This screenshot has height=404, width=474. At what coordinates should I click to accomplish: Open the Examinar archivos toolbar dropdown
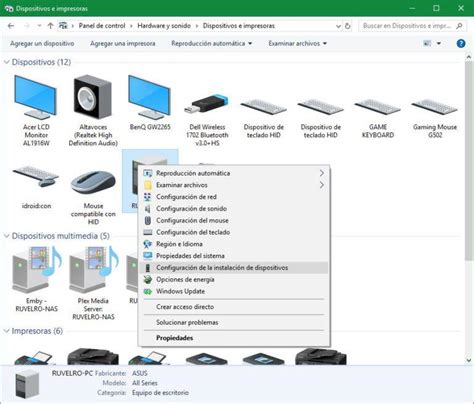[297, 43]
